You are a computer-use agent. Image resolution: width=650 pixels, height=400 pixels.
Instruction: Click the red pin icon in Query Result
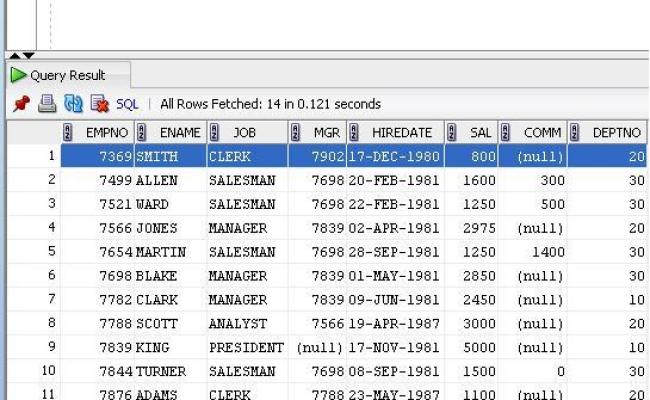[22, 104]
